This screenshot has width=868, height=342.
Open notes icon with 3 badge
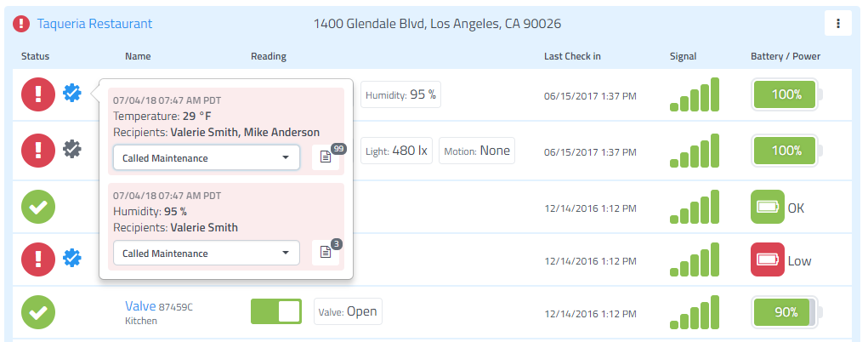pyautogui.click(x=326, y=253)
